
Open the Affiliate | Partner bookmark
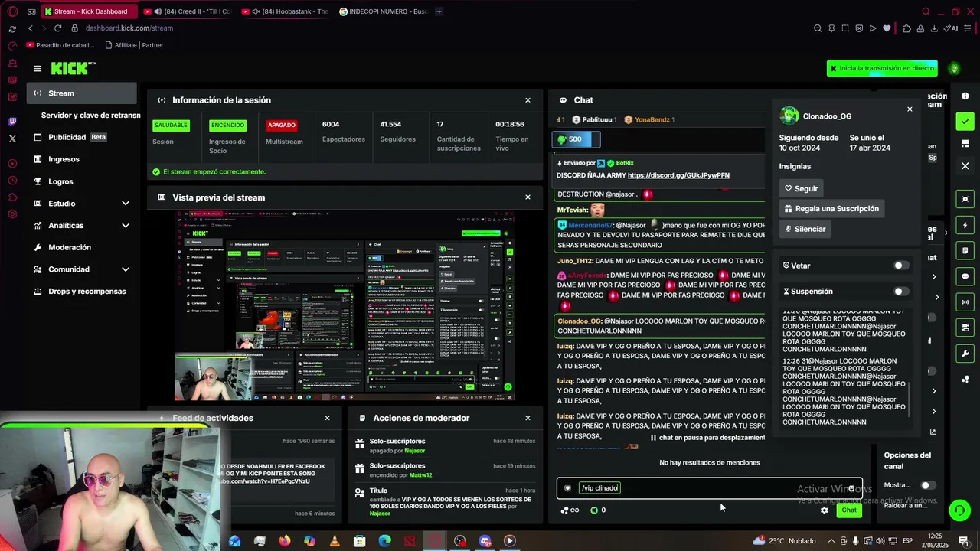tap(134, 45)
